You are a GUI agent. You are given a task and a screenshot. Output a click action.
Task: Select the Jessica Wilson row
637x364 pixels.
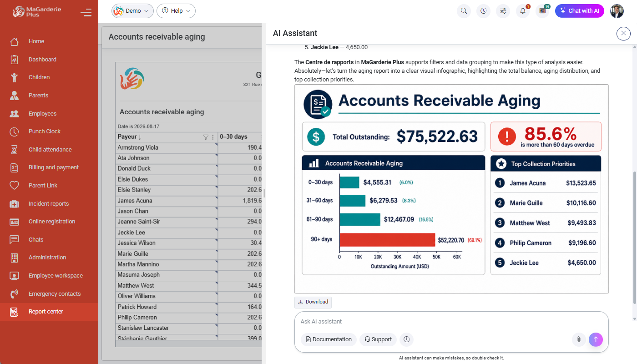[189, 243]
